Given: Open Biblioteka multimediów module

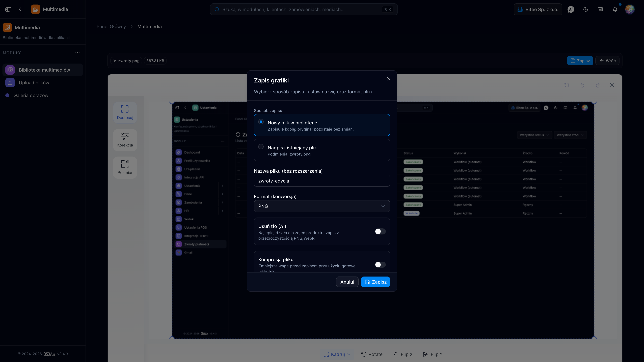Looking at the screenshot, I should (43, 70).
